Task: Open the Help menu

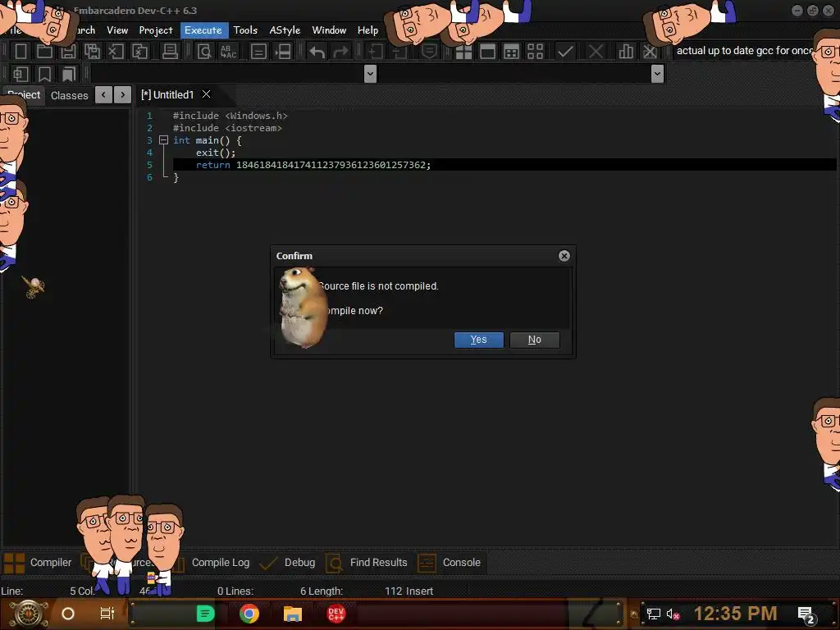Action: coord(367,30)
